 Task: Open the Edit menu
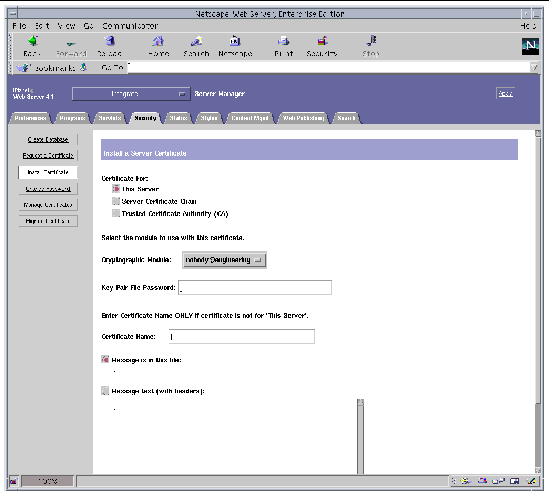(x=42, y=26)
